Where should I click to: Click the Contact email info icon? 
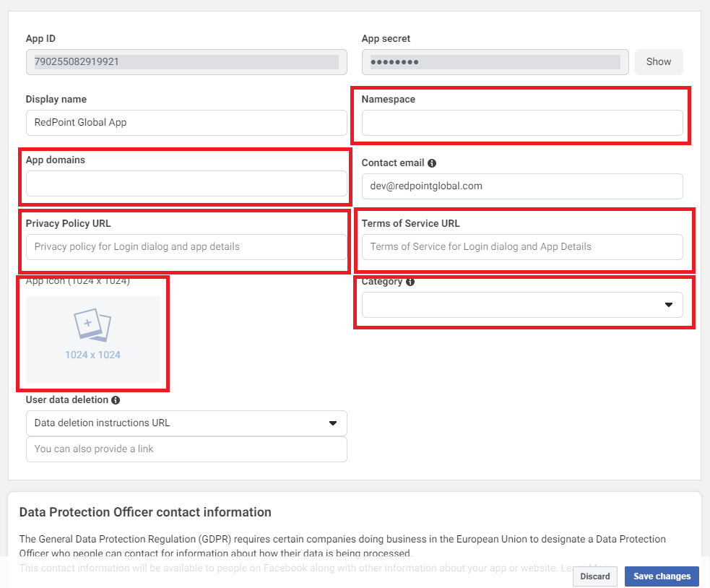(x=432, y=163)
